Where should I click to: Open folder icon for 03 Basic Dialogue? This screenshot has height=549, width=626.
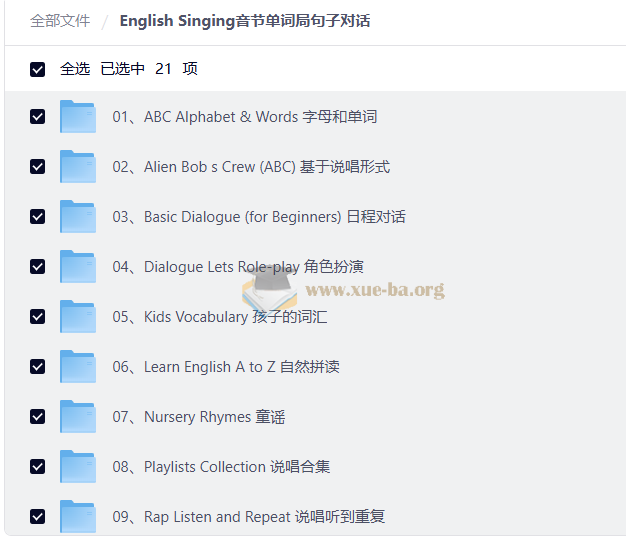coord(78,216)
